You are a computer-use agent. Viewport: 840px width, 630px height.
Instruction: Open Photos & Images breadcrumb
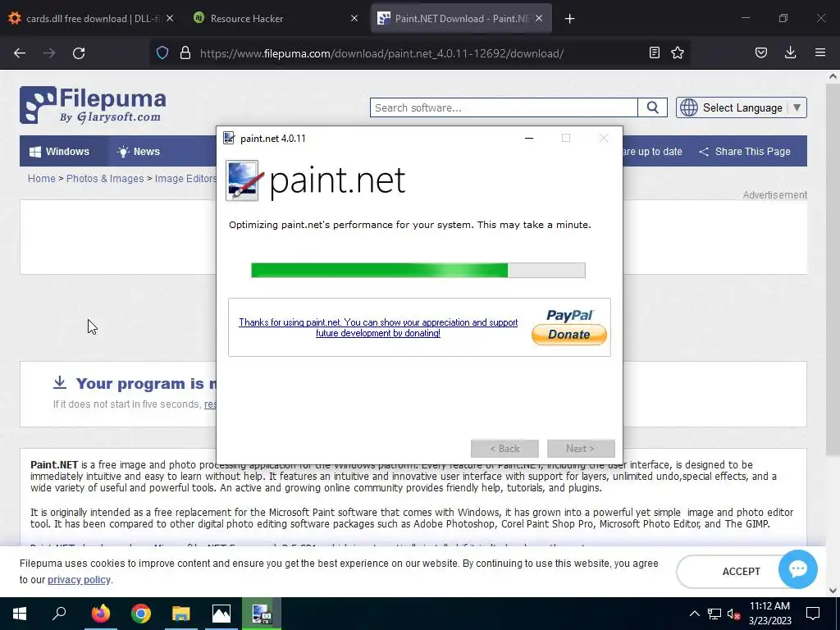tap(105, 178)
